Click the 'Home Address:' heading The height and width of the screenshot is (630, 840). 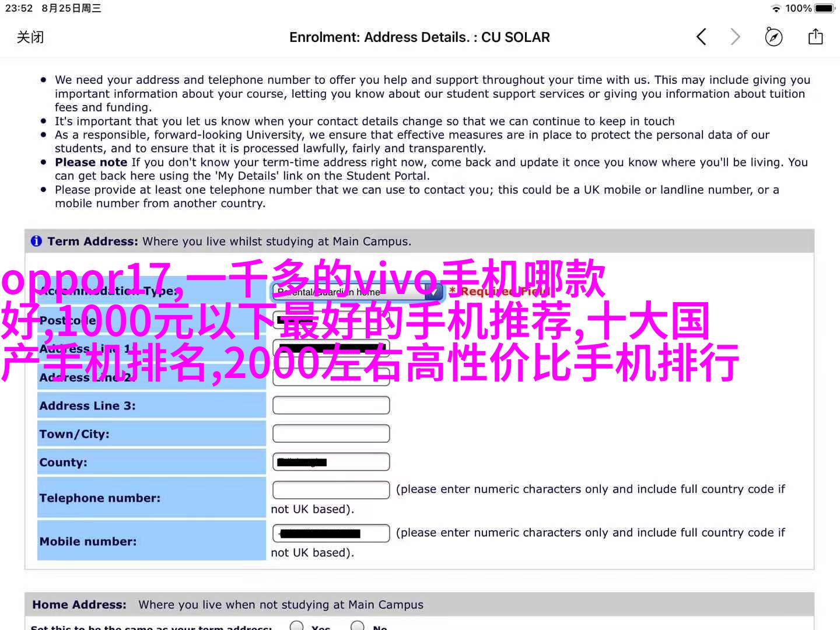79,605
